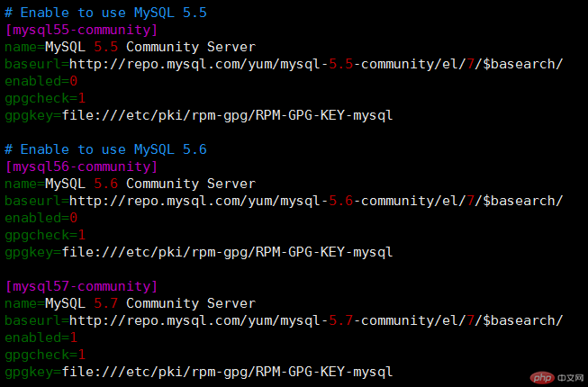Select the [mysql55-community] section header
588x387 pixels.
[81, 30]
